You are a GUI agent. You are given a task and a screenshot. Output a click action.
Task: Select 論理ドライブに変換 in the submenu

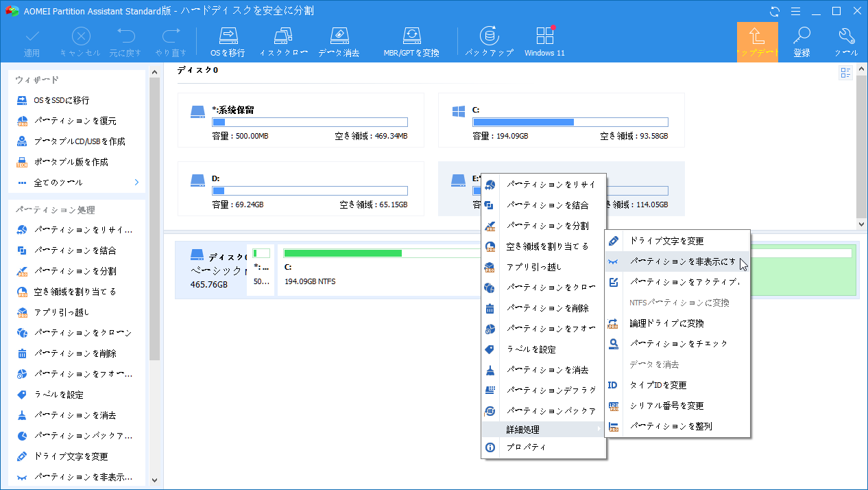677,323
